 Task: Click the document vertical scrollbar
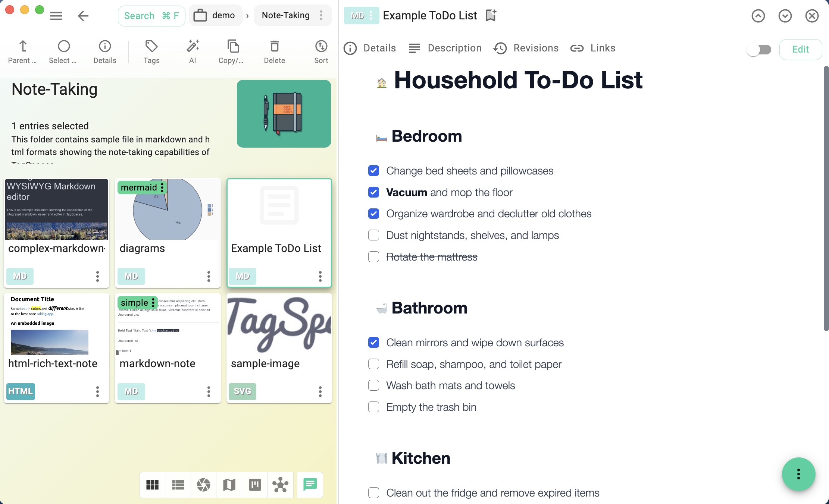pos(826,198)
